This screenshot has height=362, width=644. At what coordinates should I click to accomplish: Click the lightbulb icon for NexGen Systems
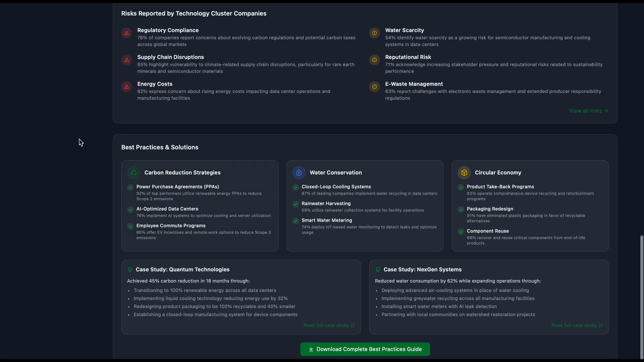coord(378,269)
